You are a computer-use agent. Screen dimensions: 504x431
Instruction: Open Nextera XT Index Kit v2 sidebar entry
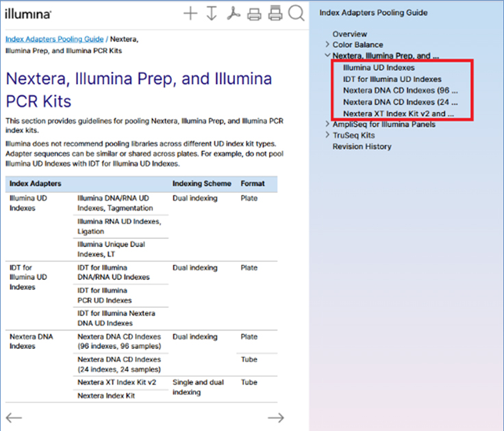pyautogui.click(x=399, y=114)
